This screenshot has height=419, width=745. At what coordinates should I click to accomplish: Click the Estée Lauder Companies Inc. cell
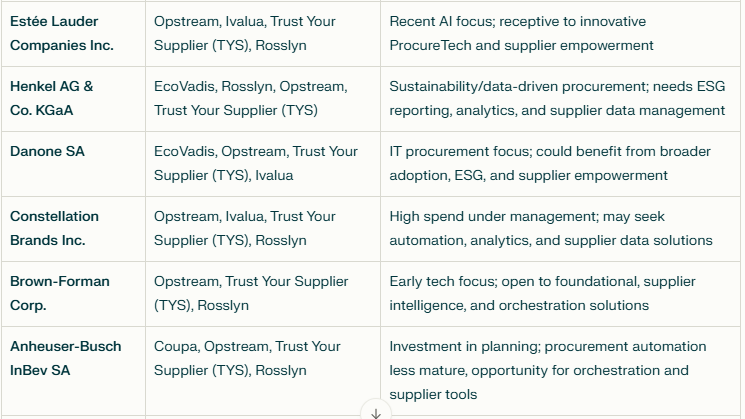coord(62,33)
